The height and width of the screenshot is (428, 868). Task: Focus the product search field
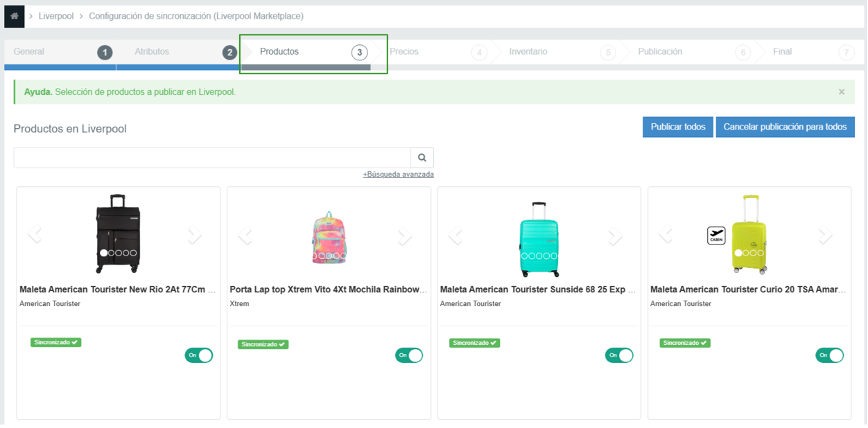212,157
